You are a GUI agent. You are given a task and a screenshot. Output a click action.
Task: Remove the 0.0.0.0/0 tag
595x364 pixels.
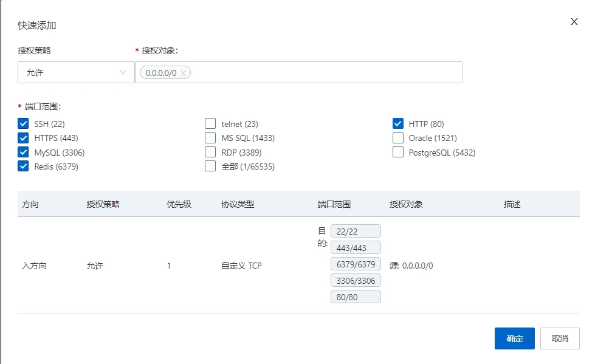pos(183,73)
